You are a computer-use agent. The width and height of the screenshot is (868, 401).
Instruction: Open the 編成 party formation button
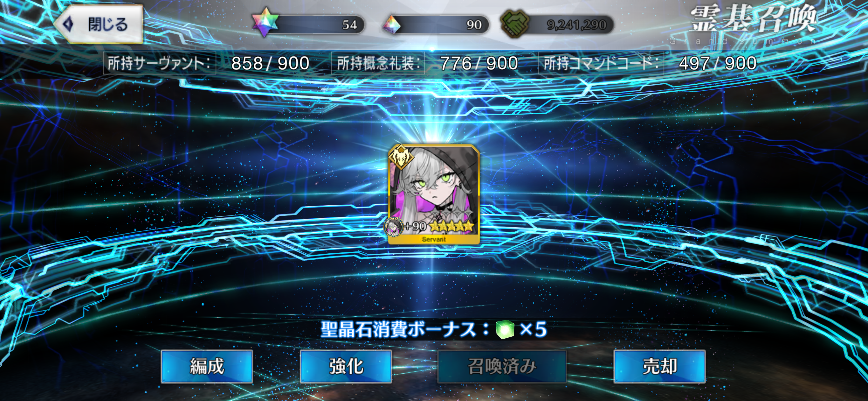[207, 366]
